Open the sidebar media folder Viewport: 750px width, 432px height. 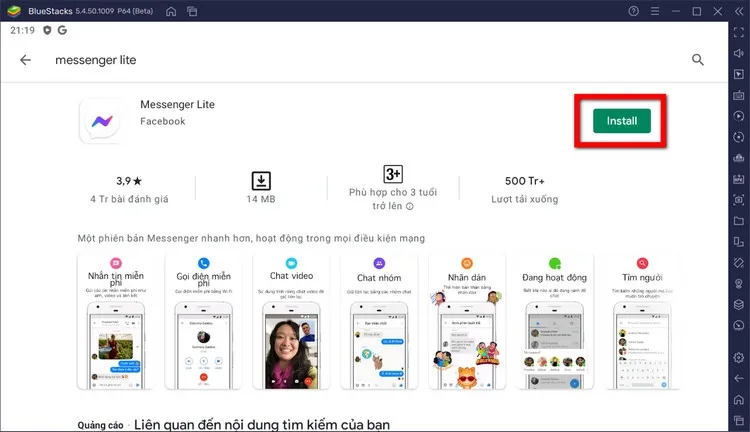point(739,221)
